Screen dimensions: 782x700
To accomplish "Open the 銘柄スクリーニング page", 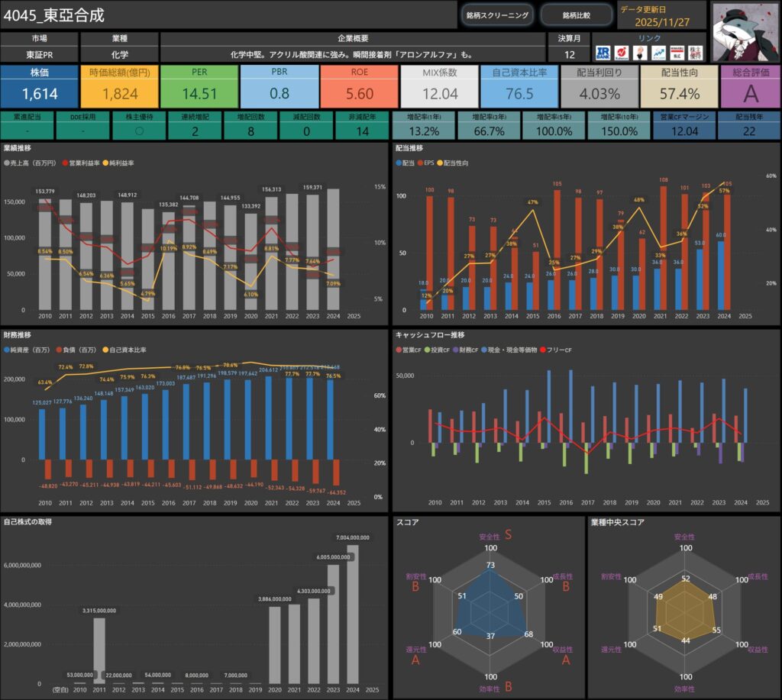I will point(496,15).
